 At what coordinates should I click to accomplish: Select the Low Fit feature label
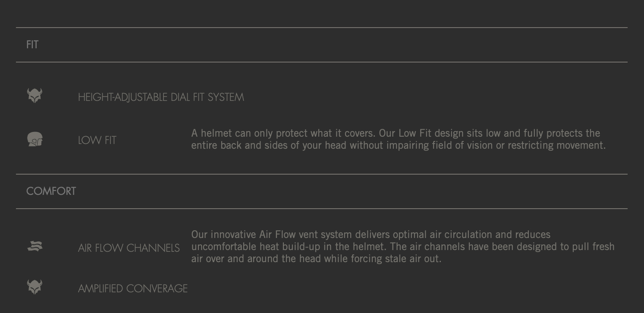click(x=97, y=140)
